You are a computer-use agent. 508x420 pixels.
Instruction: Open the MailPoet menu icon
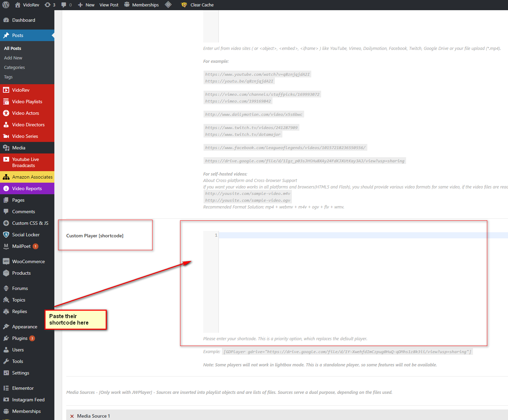[x=6, y=246]
